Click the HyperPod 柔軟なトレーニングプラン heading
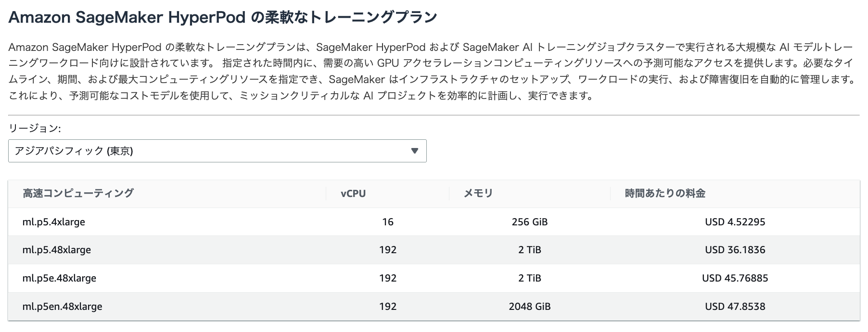The image size is (868, 332). click(x=223, y=18)
